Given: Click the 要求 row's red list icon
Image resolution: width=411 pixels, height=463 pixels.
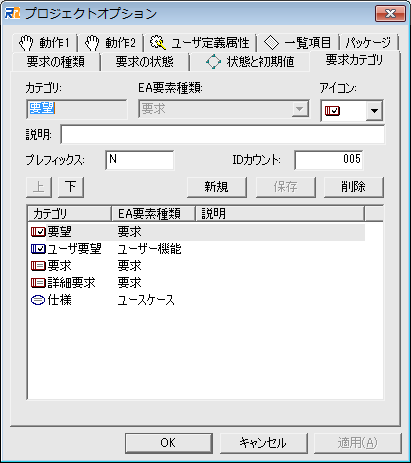Looking at the screenshot, I should click(x=38, y=266).
